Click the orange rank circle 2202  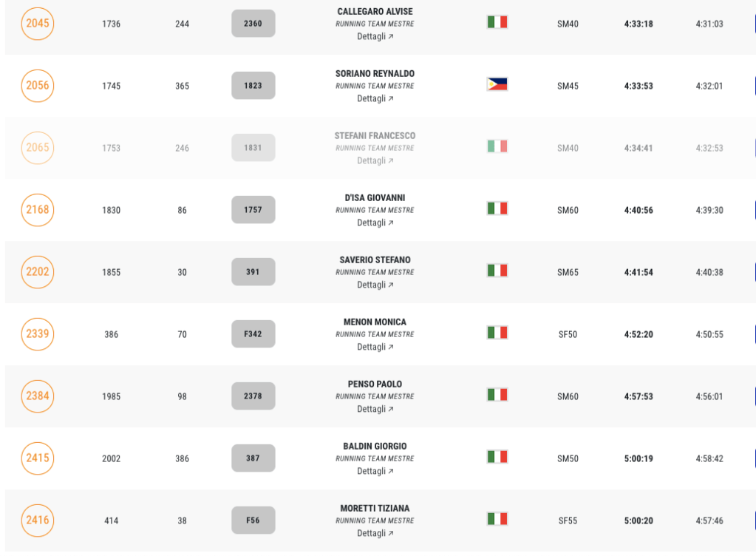[38, 272]
